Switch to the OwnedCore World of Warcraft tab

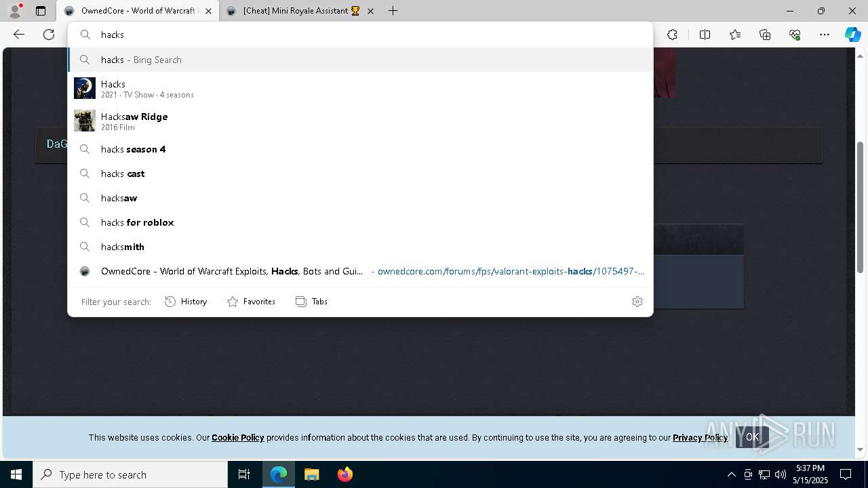pos(138,11)
